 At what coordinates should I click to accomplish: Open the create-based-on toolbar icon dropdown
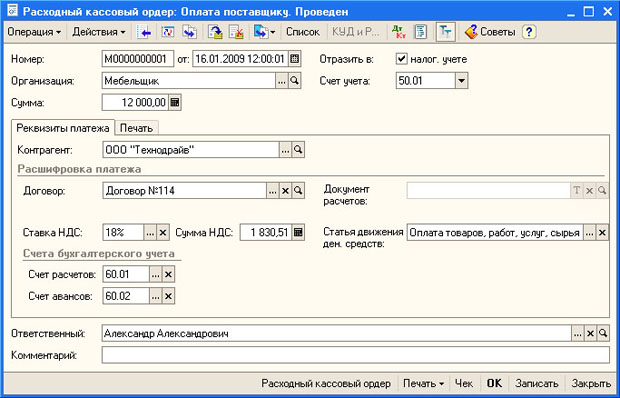coord(264,32)
